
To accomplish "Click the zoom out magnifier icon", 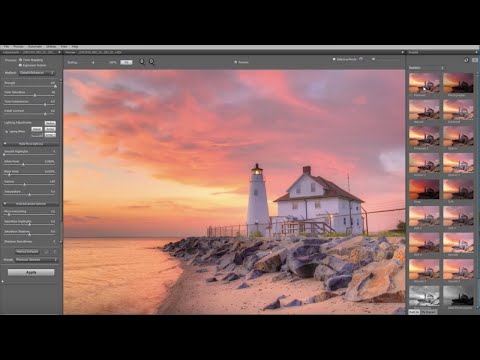I will [142, 62].
